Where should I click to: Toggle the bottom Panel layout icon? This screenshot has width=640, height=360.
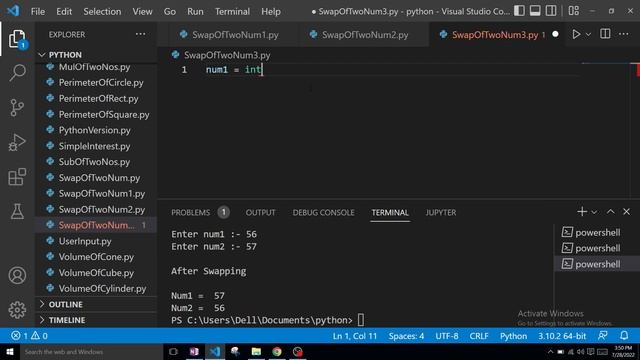point(535,11)
